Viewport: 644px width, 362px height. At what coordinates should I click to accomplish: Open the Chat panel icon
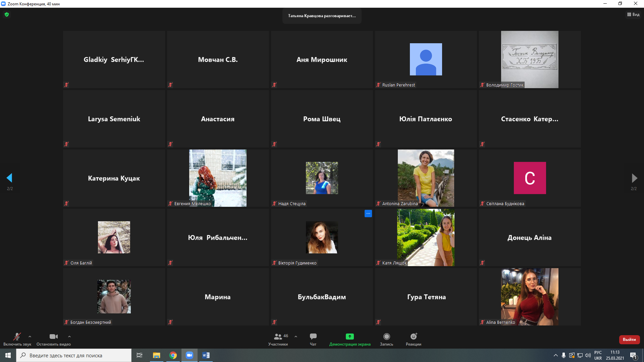pos(313,337)
